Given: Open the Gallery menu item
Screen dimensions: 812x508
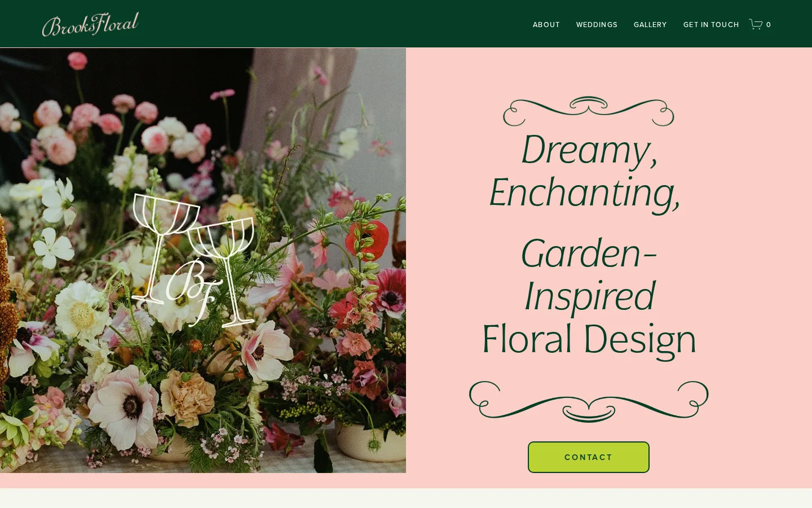Looking at the screenshot, I should (x=650, y=25).
